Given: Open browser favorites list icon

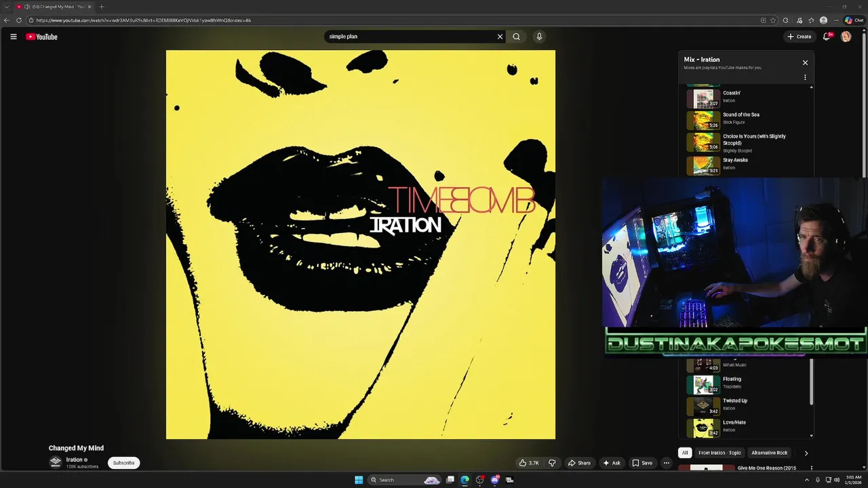Looking at the screenshot, I should [x=811, y=20].
